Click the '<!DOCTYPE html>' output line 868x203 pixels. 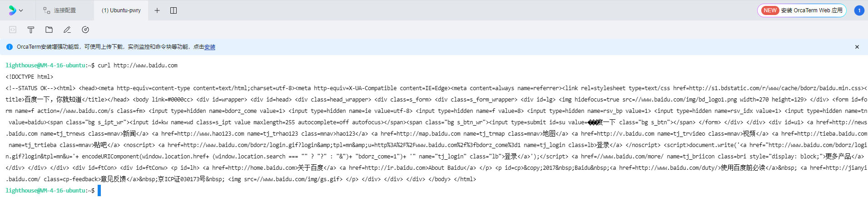point(30,77)
